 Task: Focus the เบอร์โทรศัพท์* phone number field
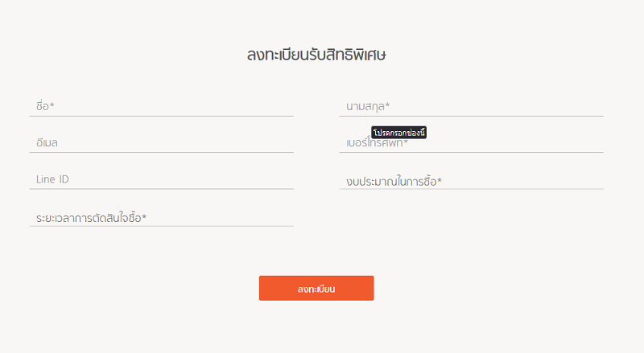[x=471, y=143]
